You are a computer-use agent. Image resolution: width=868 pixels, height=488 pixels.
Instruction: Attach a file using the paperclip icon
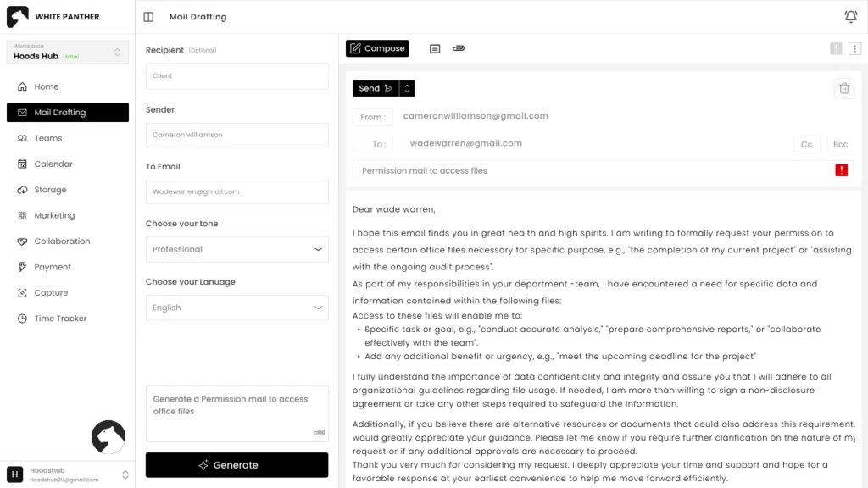click(x=459, y=48)
